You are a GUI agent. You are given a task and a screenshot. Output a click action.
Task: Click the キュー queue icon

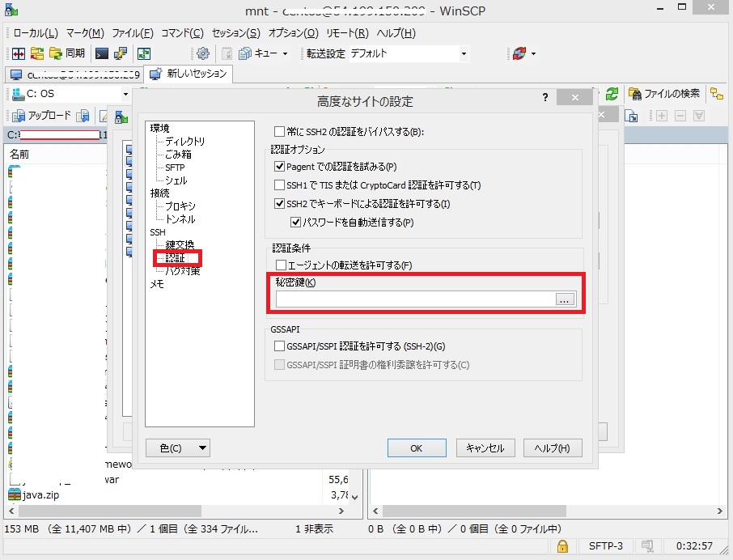click(257, 53)
